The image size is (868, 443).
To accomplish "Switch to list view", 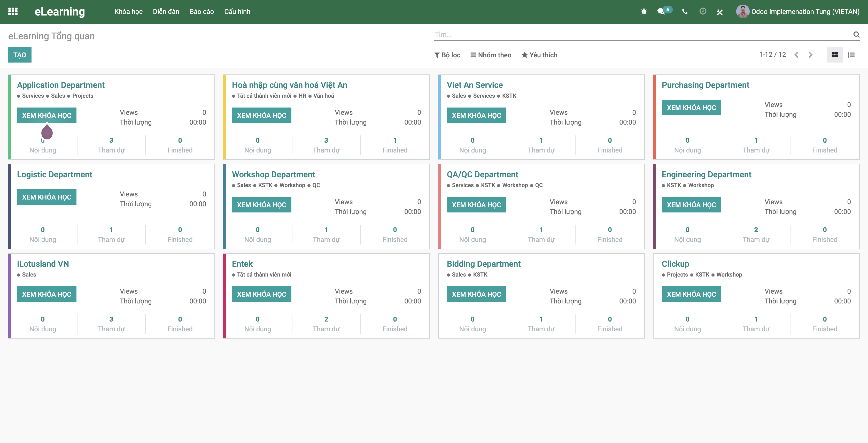I will (851, 55).
